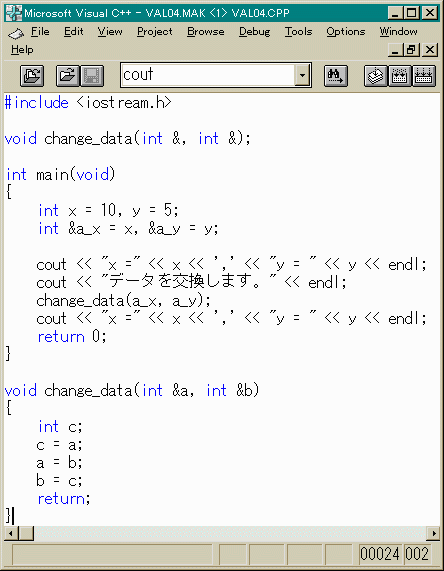444x571 pixels.
Task: Click the Rebuild All toolbar icon
Action: (x=424, y=76)
